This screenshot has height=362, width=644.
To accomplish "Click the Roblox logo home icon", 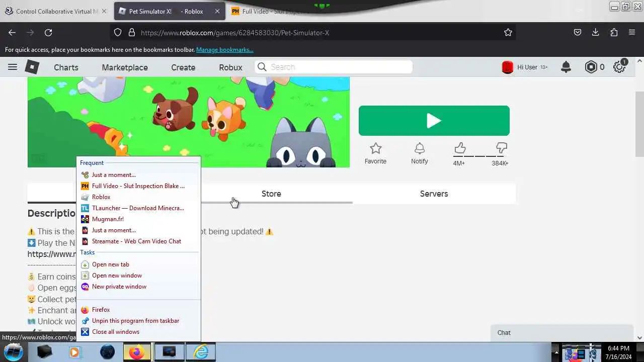I will pyautogui.click(x=32, y=67).
